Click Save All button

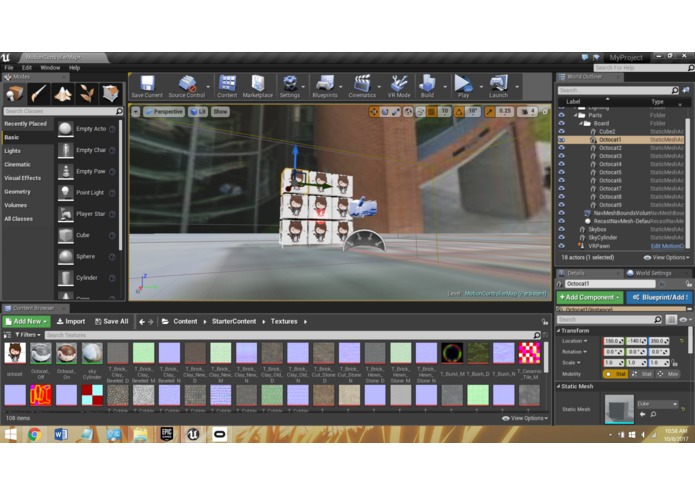[112, 321]
